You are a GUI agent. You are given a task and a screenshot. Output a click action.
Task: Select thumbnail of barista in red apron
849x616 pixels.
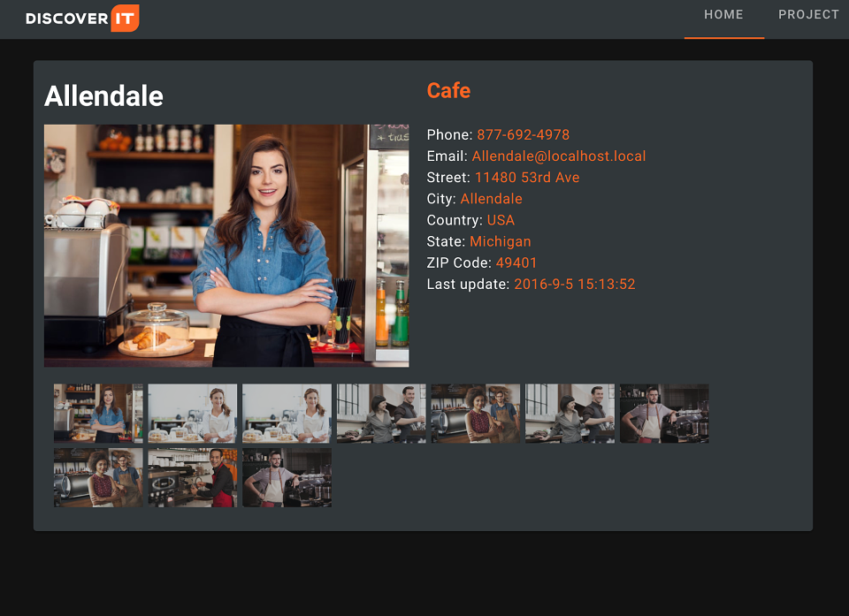click(x=193, y=477)
